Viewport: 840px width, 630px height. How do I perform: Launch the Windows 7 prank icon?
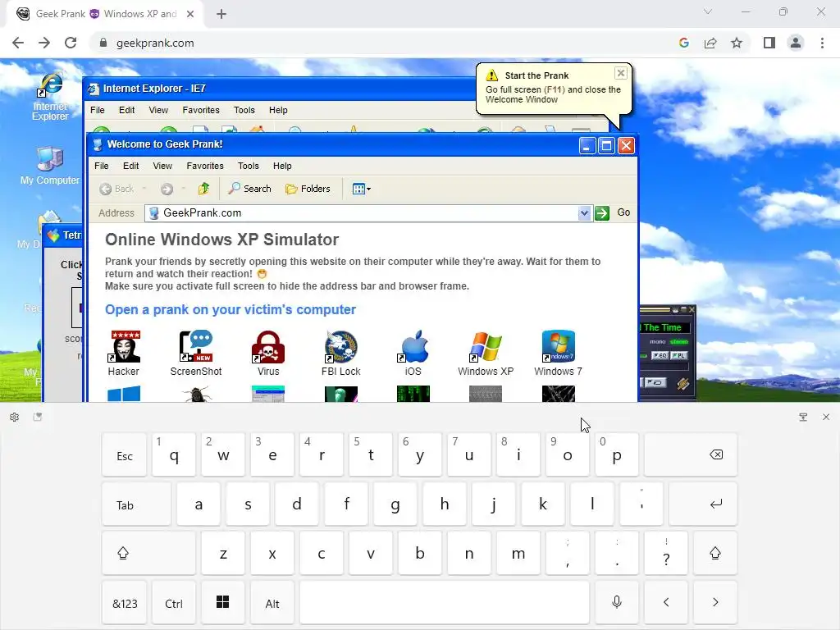[x=558, y=353]
